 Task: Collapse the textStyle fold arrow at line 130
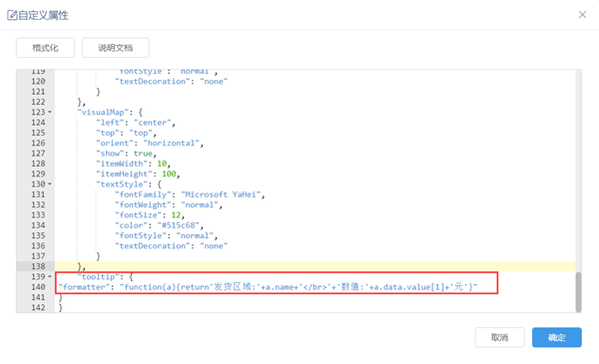[50, 184]
